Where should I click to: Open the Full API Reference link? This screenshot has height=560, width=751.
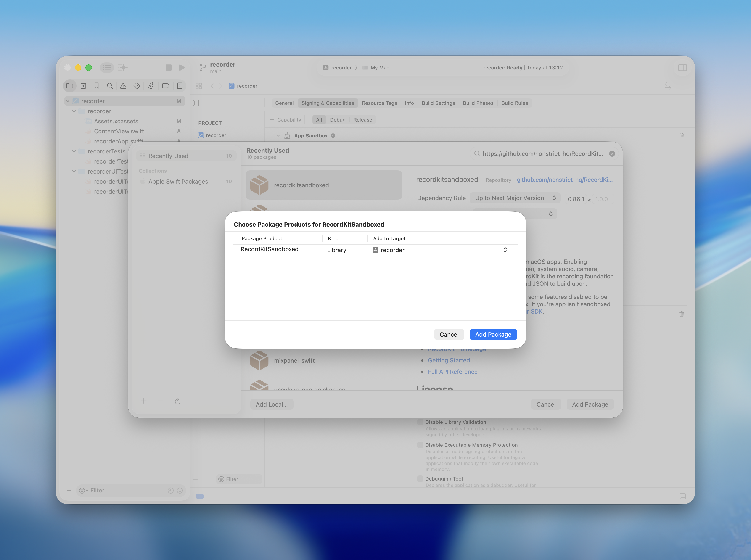[x=453, y=372]
